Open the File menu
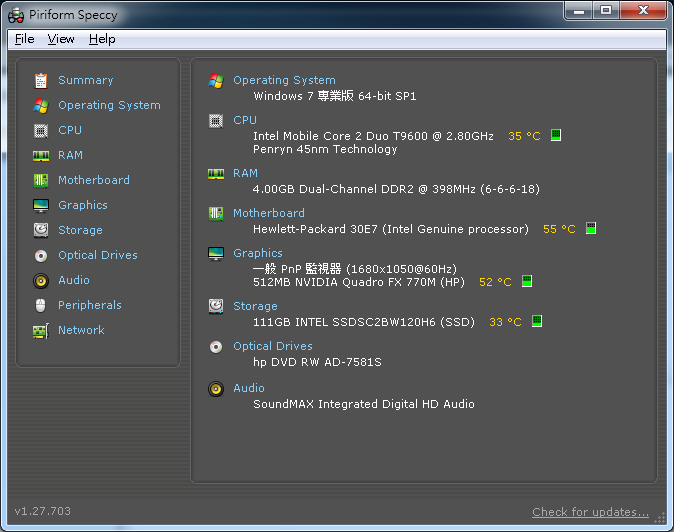 click(x=25, y=39)
